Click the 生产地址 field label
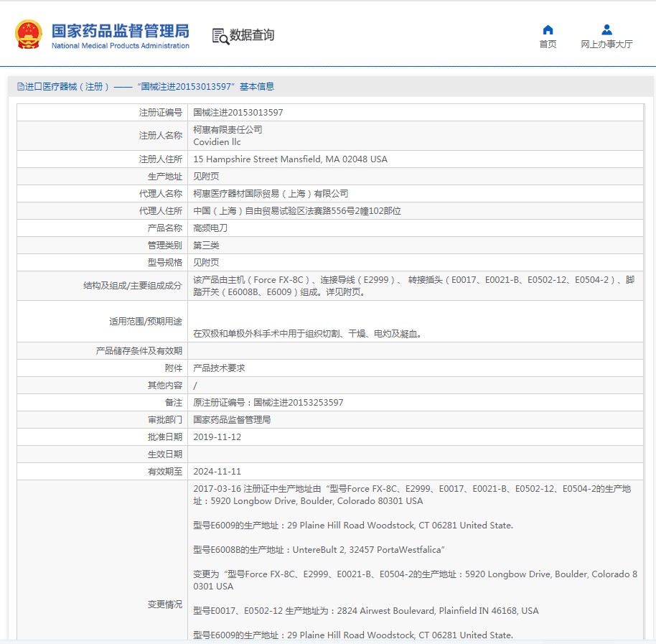Image resolution: width=656 pixels, height=644 pixels. [165, 177]
